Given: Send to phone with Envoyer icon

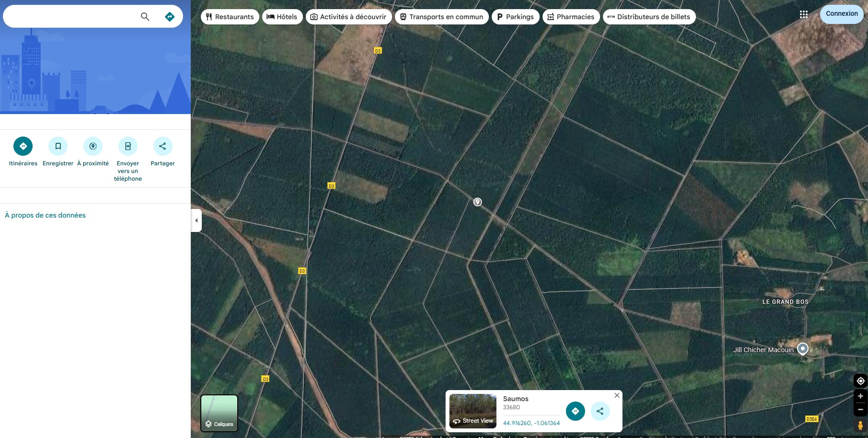Looking at the screenshot, I should [x=128, y=146].
